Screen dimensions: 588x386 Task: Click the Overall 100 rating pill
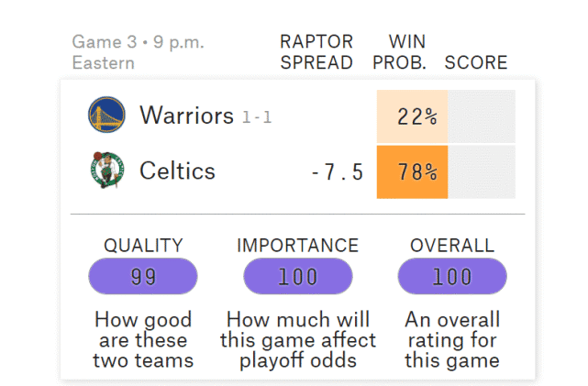pos(452,276)
